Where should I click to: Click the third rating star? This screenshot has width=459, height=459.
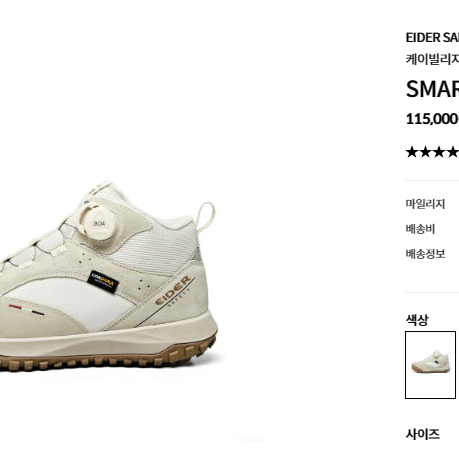440,152
